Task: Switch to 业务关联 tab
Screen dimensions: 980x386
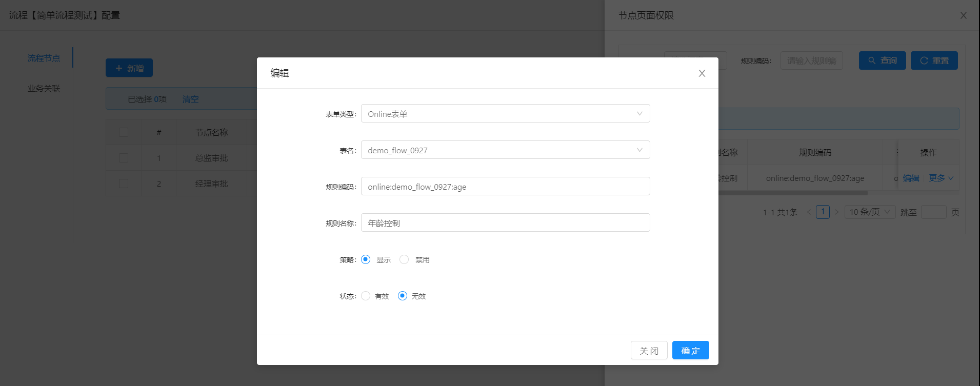Action: click(x=44, y=88)
